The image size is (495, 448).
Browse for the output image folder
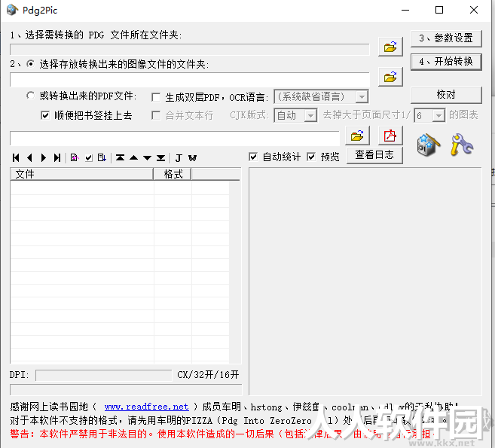pyautogui.click(x=390, y=77)
